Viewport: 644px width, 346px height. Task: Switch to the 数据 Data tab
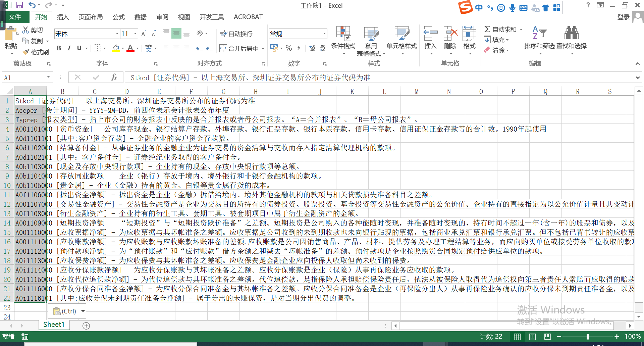(x=140, y=17)
